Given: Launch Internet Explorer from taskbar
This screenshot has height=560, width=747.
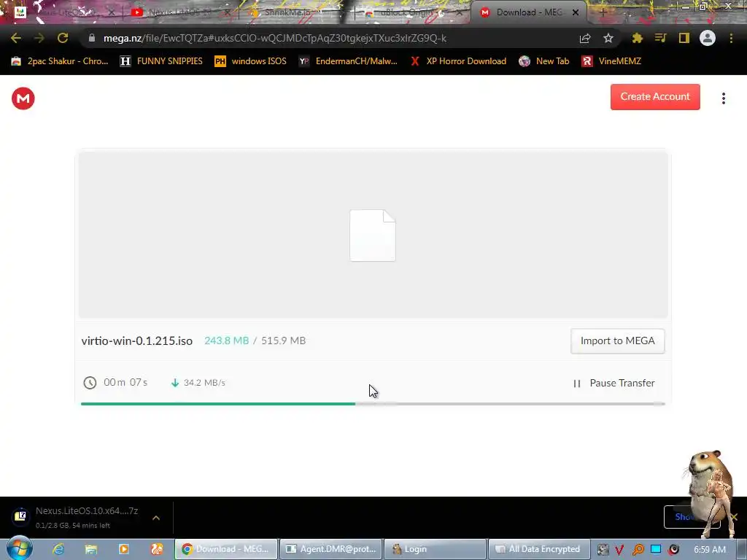Looking at the screenshot, I should pos(58,549).
